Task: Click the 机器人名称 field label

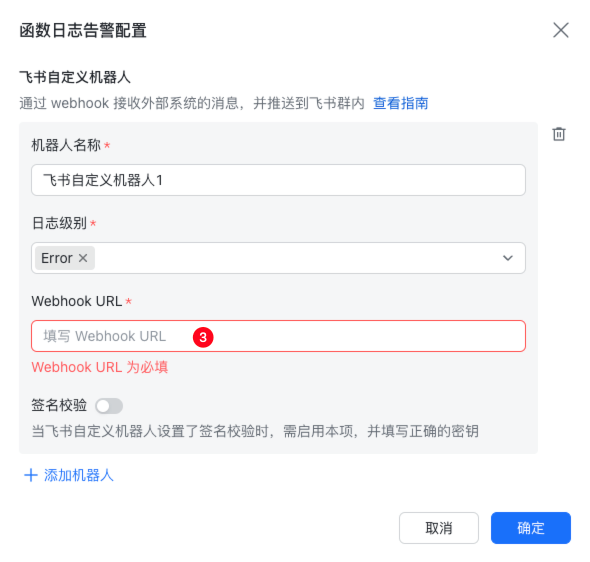Action: (x=66, y=145)
